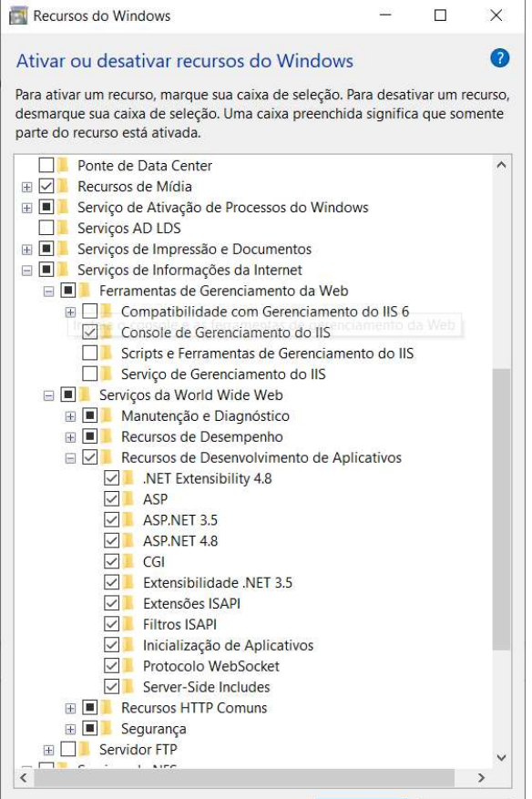532x799 pixels.
Task: Toggle the ASP checkbox
Action: (x=112, y=499)
